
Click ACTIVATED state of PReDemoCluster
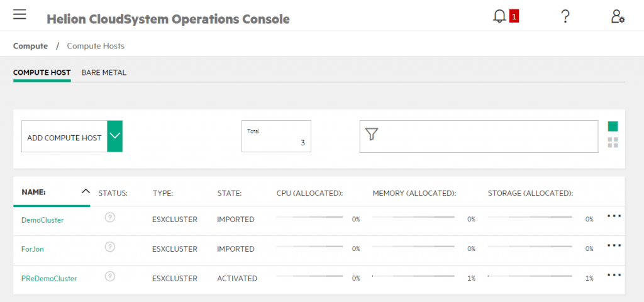237,279
